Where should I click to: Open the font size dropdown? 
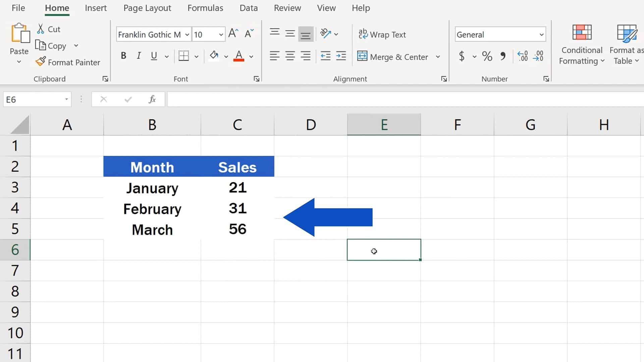pos(220,34)
